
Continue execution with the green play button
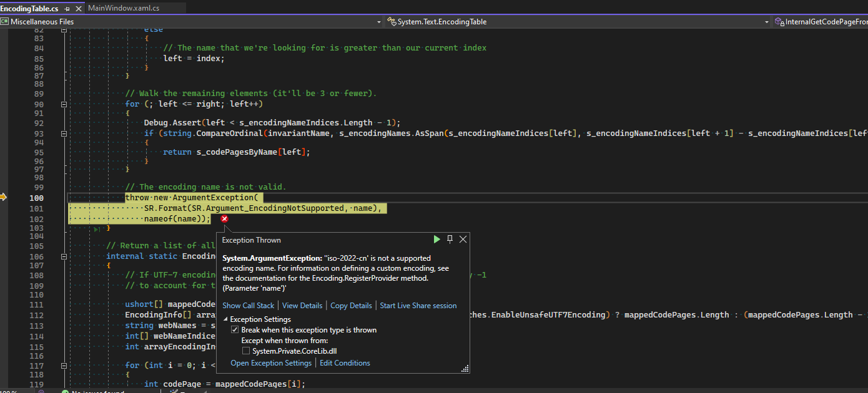(437, 240)
